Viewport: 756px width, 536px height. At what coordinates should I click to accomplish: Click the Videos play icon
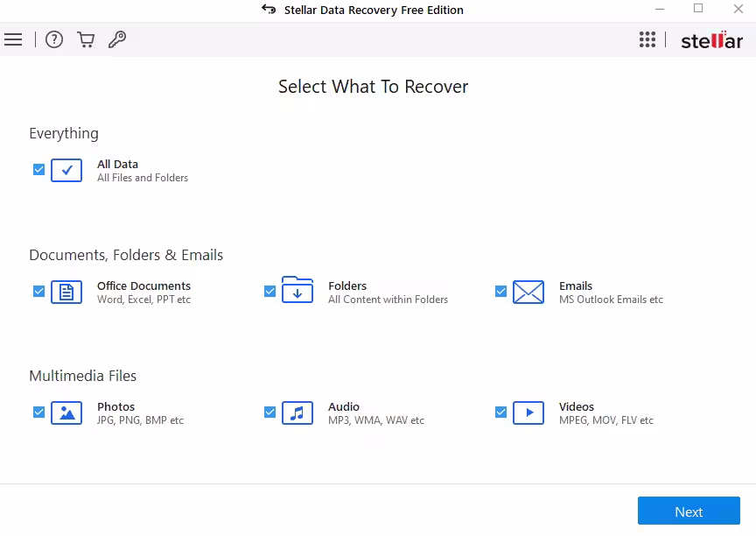[528, 413]
